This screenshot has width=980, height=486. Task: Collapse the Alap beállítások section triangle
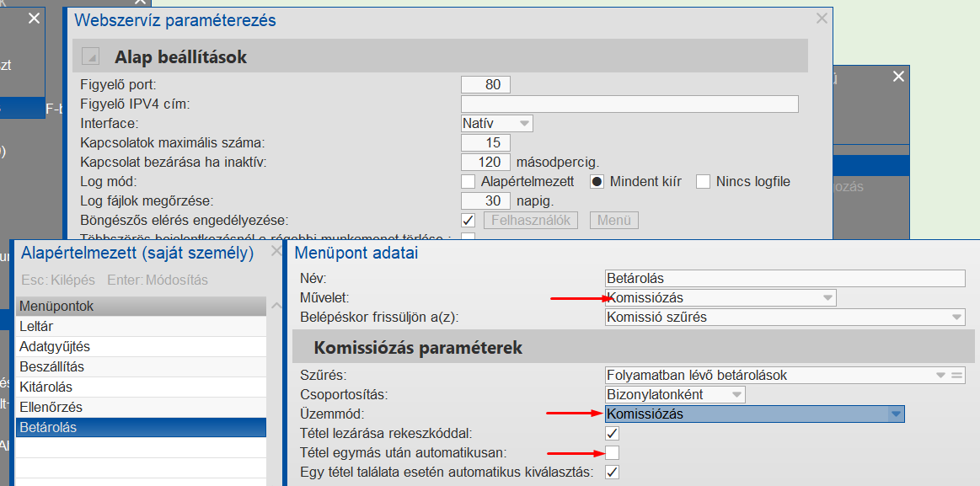point(92,56)
